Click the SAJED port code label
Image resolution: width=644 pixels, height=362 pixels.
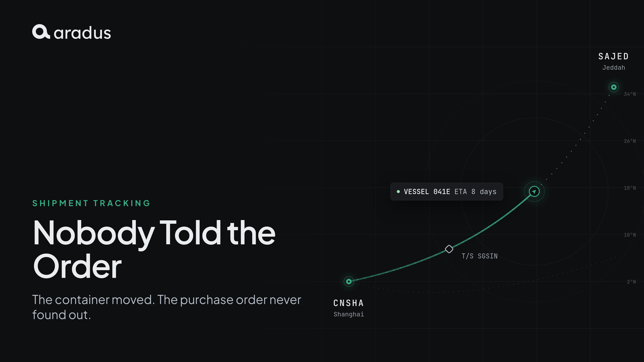pyautogui.click(x=613, y=56)
